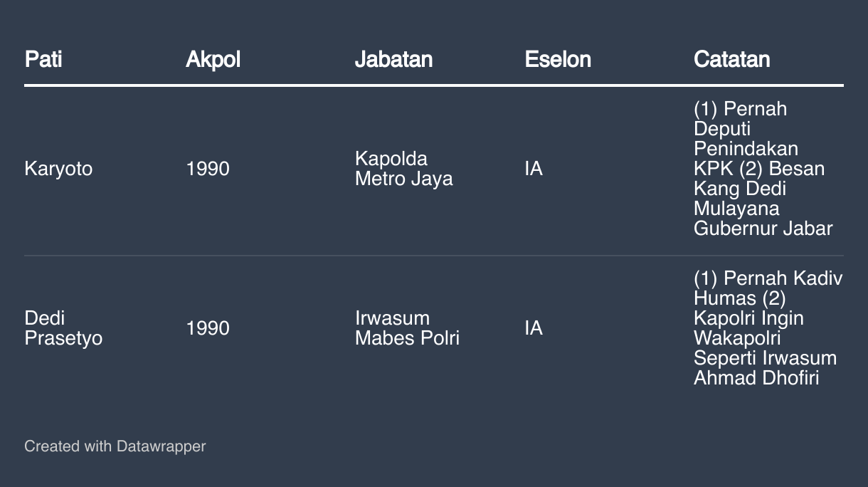Click Eselon IA in Karyoto row
The width and height of the screenshot is (868, 487).
[x=534, y=169]
